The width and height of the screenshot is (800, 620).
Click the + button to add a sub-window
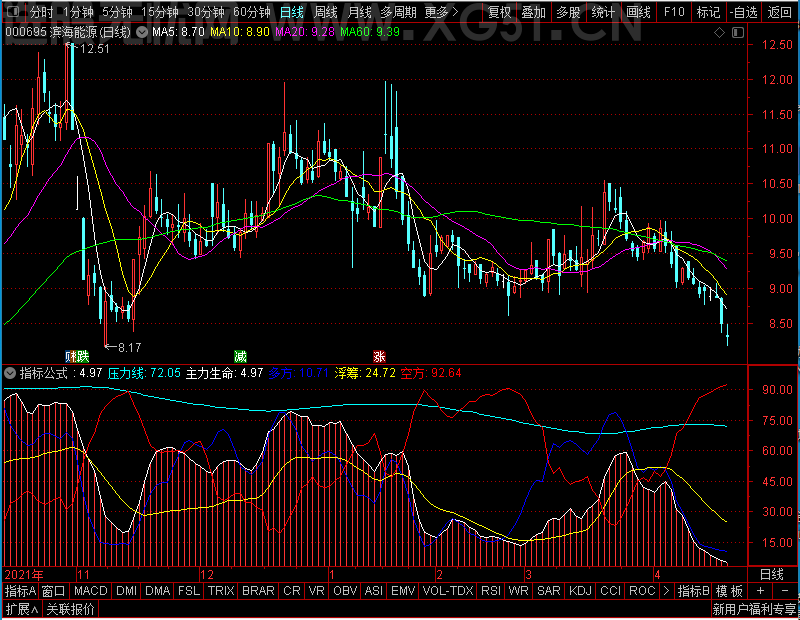pyautogui.click(x=761, y=591)
